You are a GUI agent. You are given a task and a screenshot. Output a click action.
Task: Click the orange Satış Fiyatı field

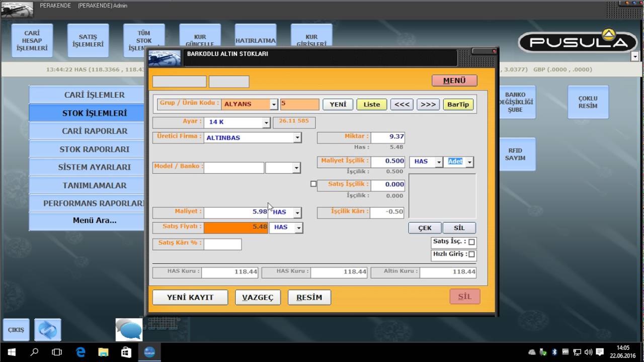[x=236, y=227]
